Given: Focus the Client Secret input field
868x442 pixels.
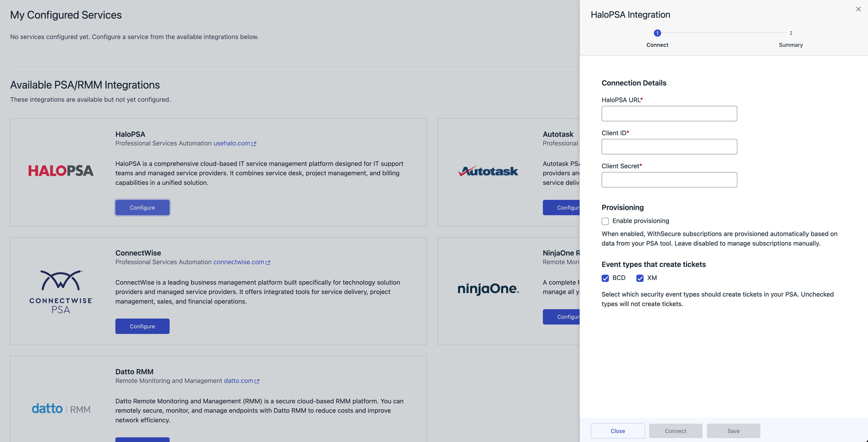Looking at the screenshot, I should pos(669,179).
